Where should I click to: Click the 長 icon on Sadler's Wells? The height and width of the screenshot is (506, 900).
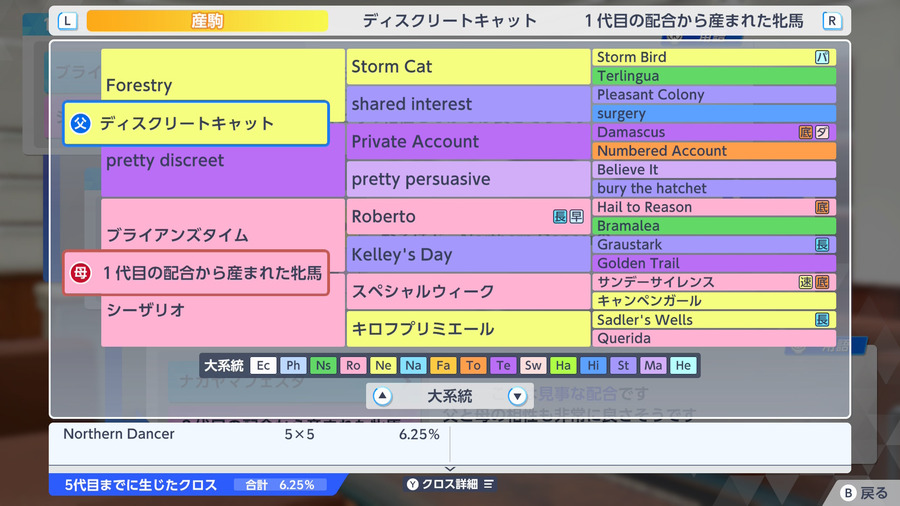[x=822, y=320]
